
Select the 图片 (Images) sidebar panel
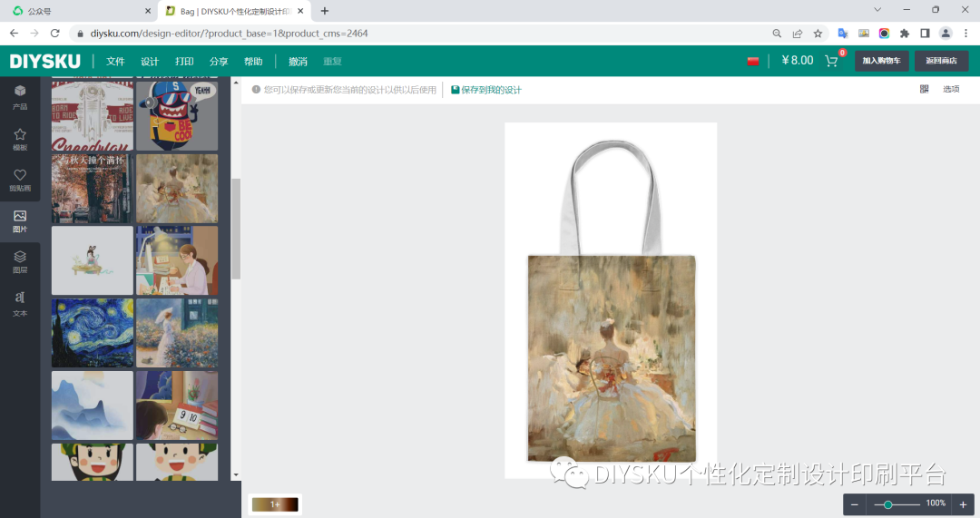pos(20,221)
